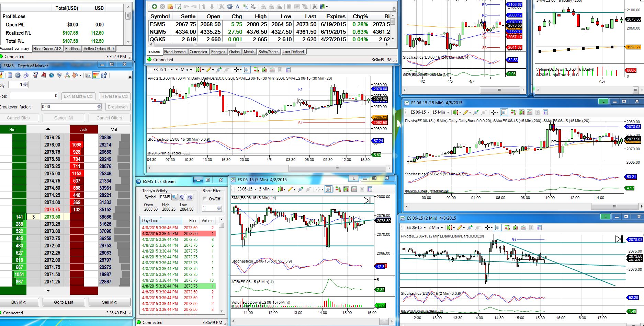Click the blue clock icon in DOM toolbar
This screenshot has width=644, height=326.
click(52, 75)
